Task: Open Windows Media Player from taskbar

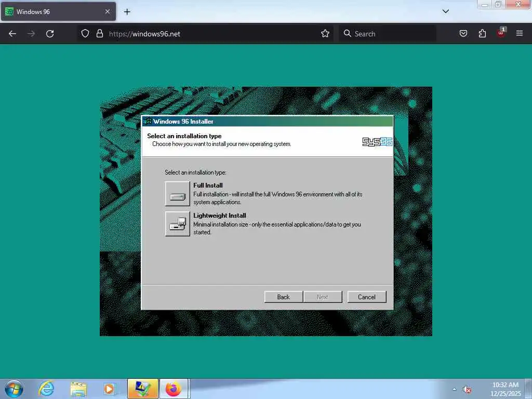Action: pos(110,389)
